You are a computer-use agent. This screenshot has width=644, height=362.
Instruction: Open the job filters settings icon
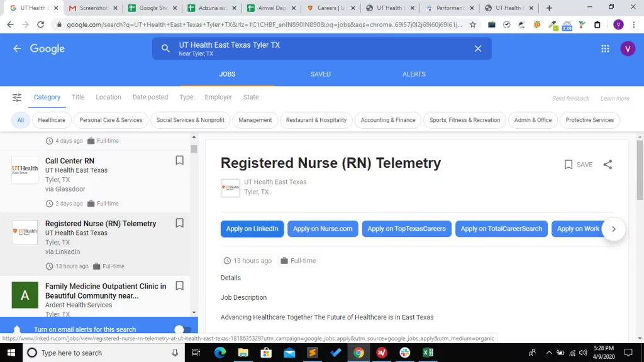coord(17,97)
